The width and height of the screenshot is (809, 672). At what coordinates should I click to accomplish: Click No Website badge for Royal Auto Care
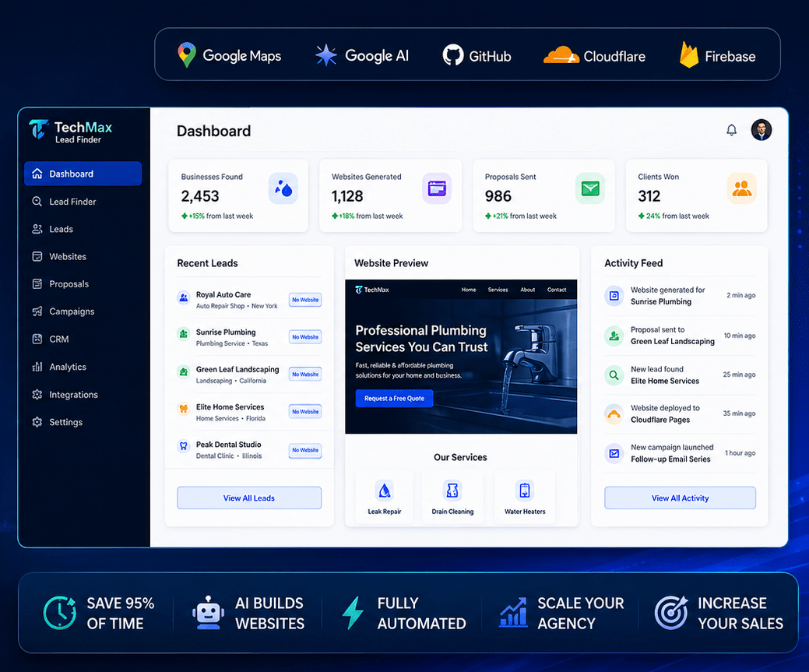point(305,299)
